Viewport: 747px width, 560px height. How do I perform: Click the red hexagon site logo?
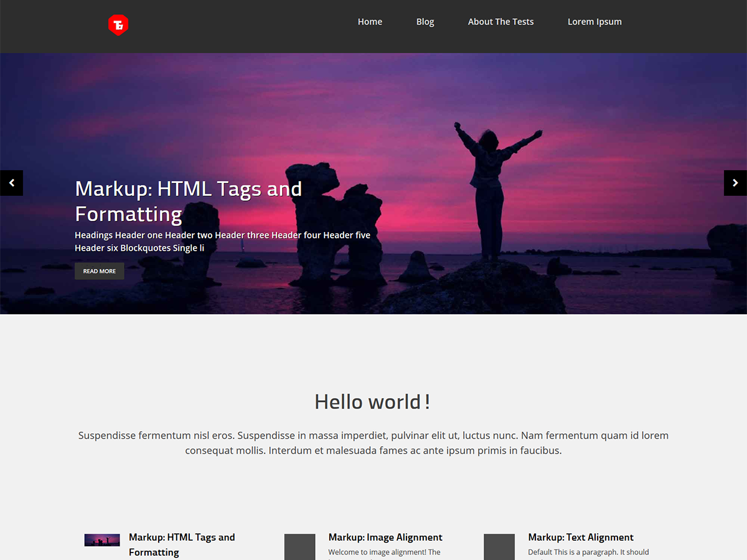pyautogui.click(x=118, y=25)
